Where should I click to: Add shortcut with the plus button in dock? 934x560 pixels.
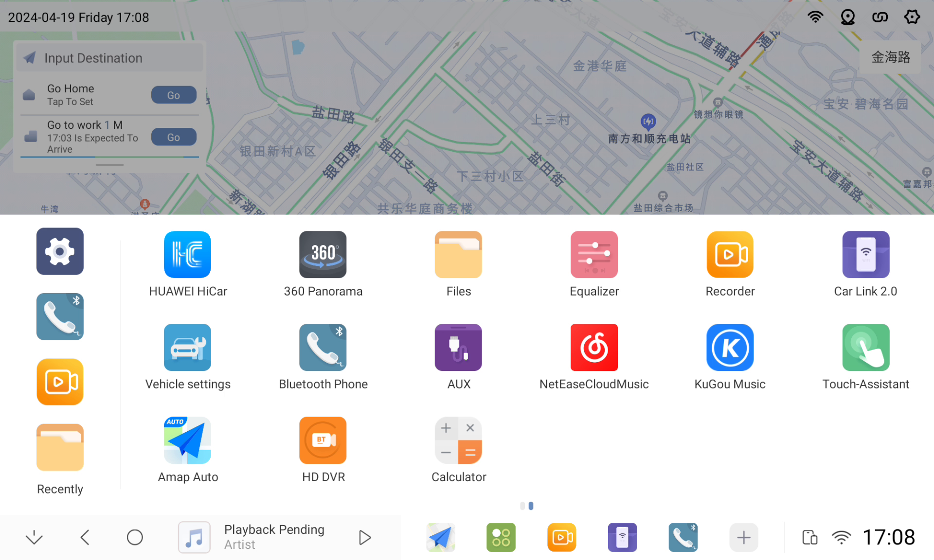743,537
